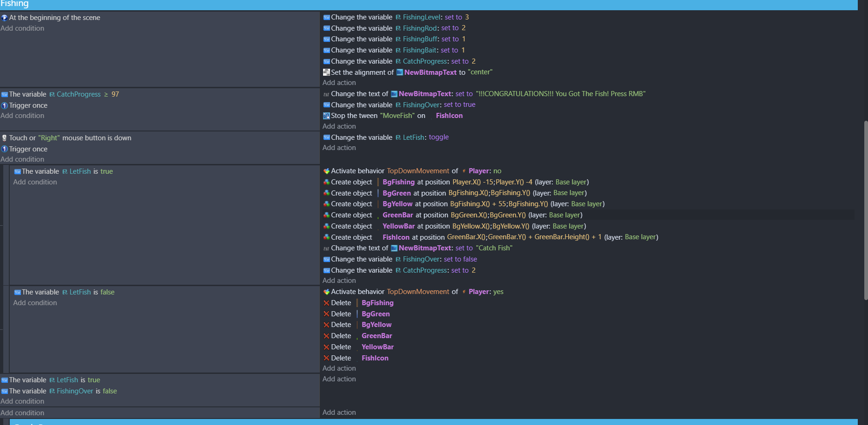Select the Fishing group header
Image resolution: width=868 pixels, height=425 pixels.
pyautogui.click(x=428, y=4)
